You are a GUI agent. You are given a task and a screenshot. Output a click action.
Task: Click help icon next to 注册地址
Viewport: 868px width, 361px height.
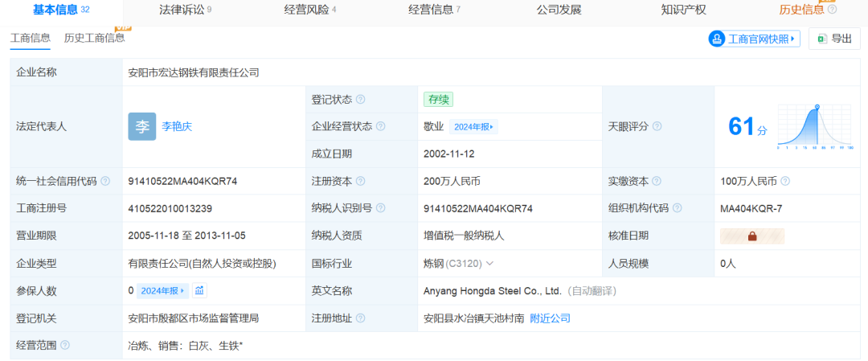[360, 318]
